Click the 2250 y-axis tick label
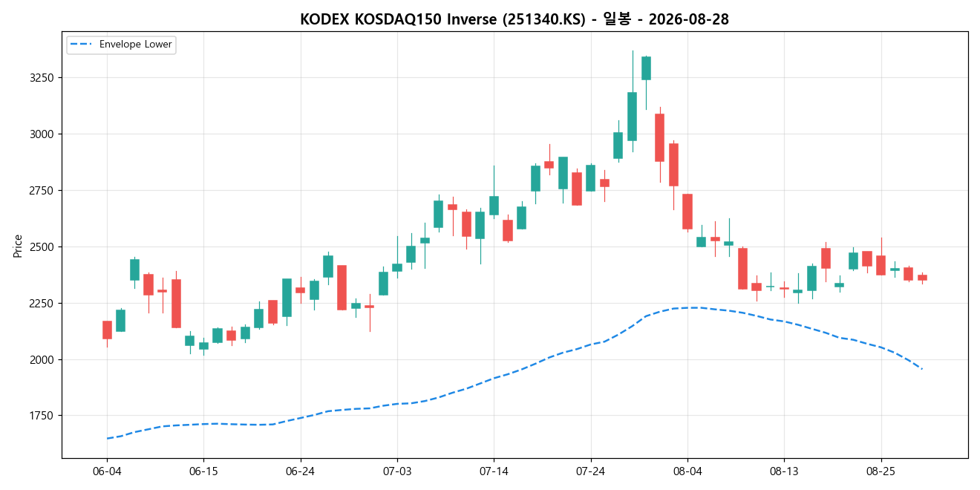This screenshot has height=490, width=980. [42, 304]
